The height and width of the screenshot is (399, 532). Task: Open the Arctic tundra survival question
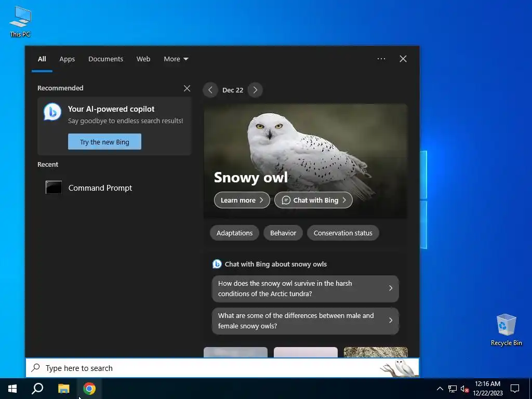pos(305,289)
